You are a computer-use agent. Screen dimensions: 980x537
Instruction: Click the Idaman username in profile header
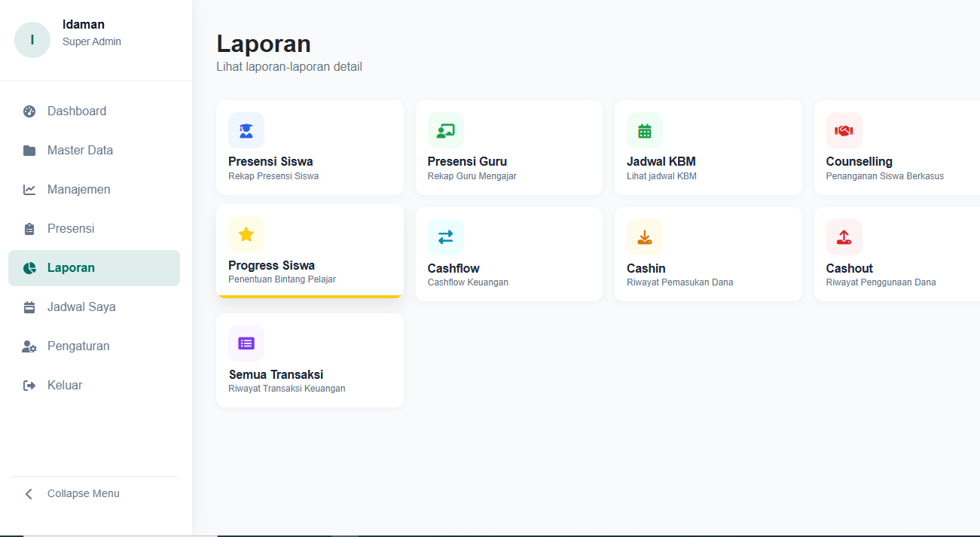click(x=84, y=25)
